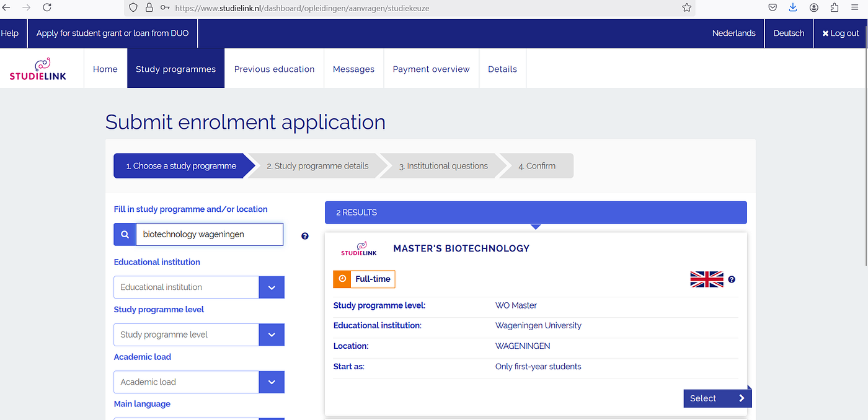The width and height of the screenshot is (868, 420).
Task: Click help question mark beside search field
Action: click(305, 236)
